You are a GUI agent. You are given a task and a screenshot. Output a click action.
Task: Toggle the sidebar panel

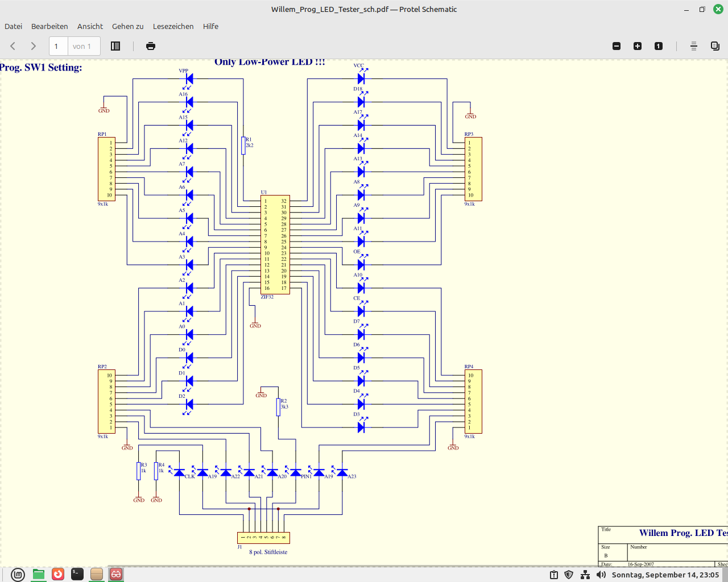[x=115, y=46]
